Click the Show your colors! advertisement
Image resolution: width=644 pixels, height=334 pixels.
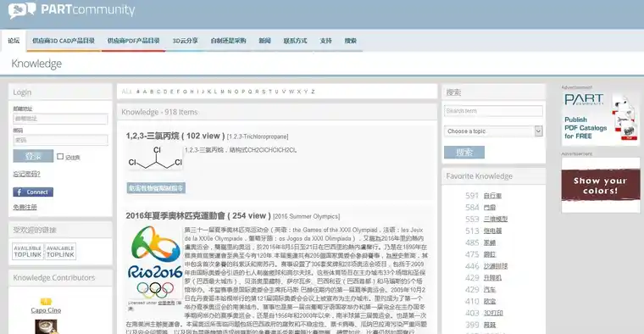(601, 186)
